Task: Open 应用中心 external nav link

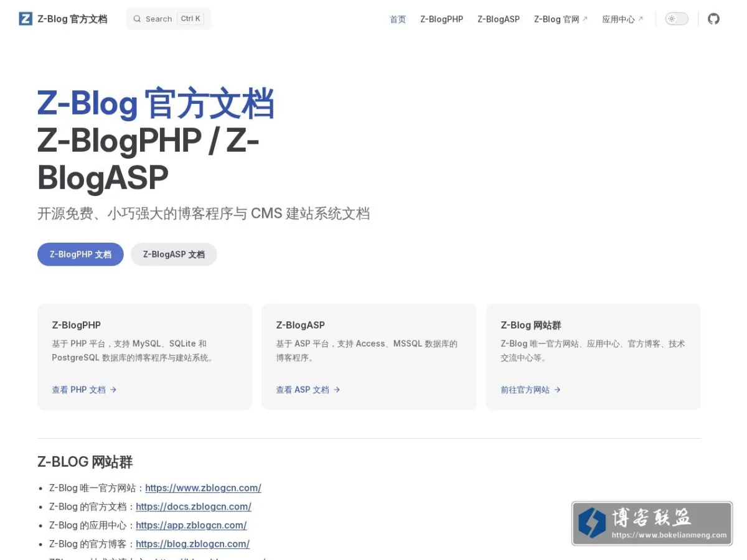Action: (623, 19)
